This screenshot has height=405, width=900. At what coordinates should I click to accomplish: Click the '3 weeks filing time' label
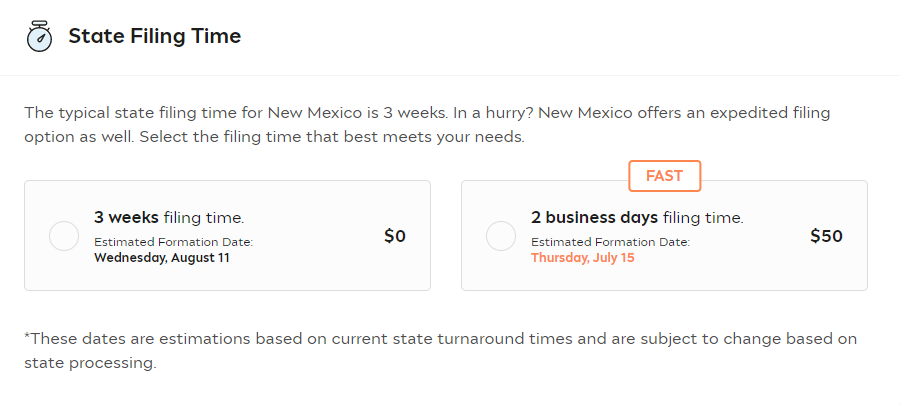(x=169, y=217)
